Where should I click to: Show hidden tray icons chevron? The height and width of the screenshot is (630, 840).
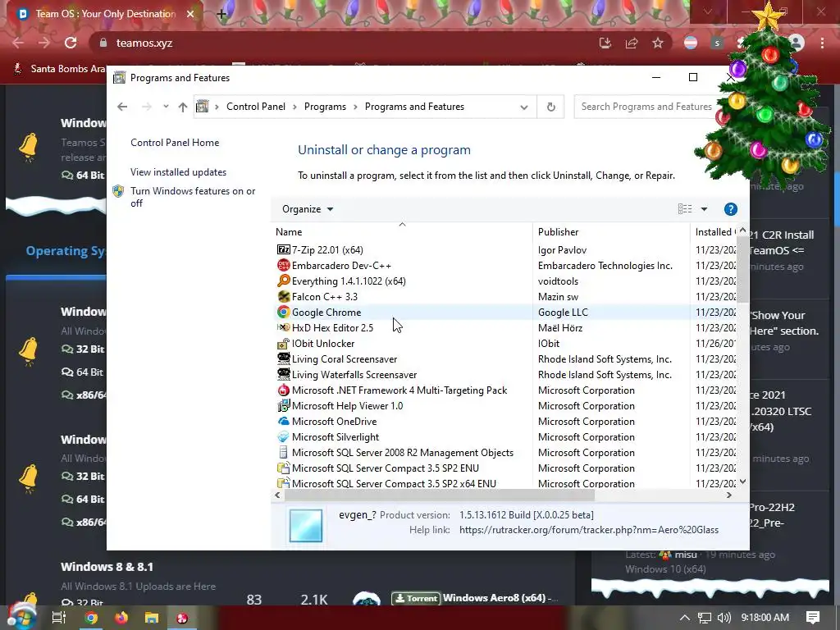pos(684,618)
